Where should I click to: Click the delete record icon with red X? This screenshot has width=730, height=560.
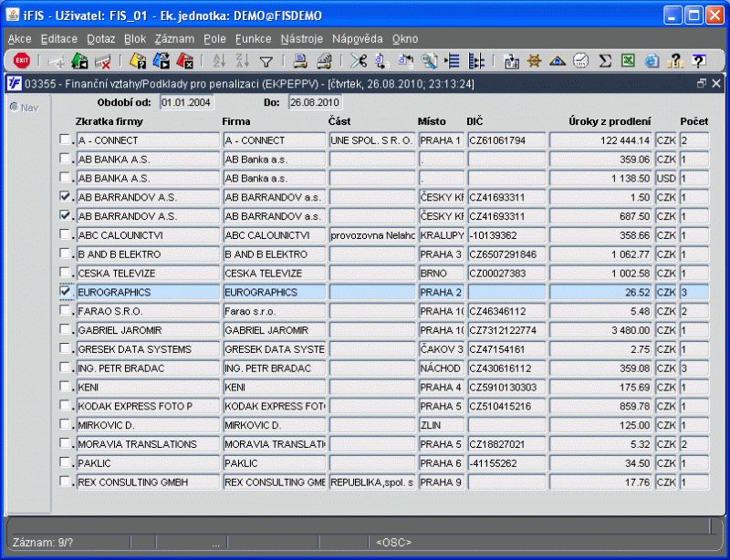tap(102, 60)
